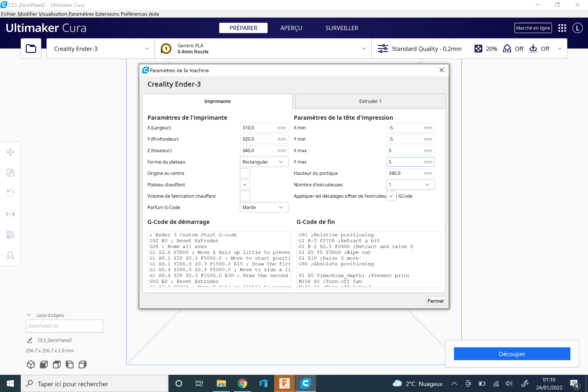588x392 pixels.
Task: Open the Visualisation menu
Action: 53,14
